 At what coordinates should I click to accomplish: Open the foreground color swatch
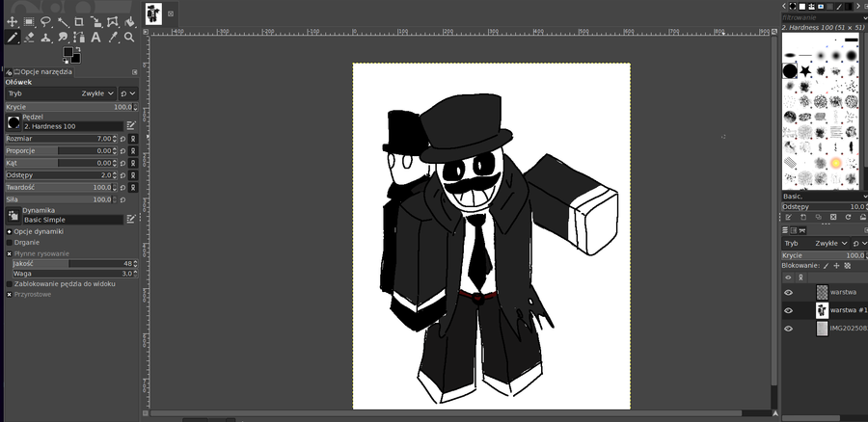(68, 52)
